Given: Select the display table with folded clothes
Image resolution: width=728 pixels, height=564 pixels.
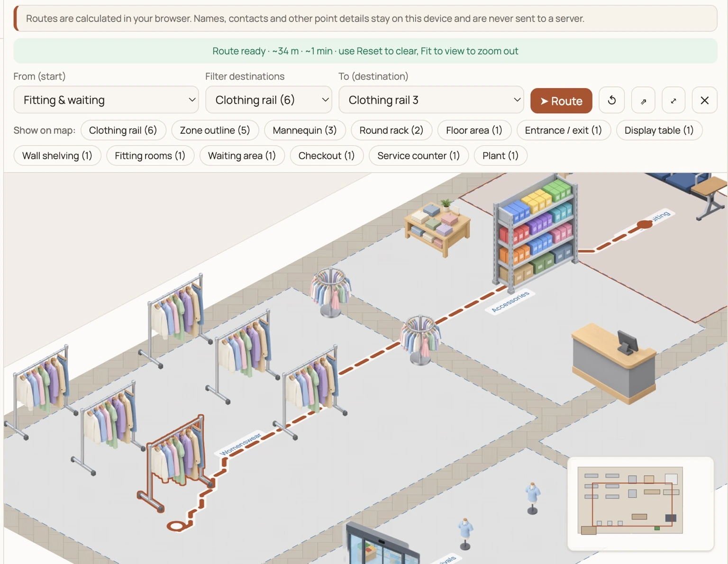Looking at the screenshot, I should click(x=437, y=228).
